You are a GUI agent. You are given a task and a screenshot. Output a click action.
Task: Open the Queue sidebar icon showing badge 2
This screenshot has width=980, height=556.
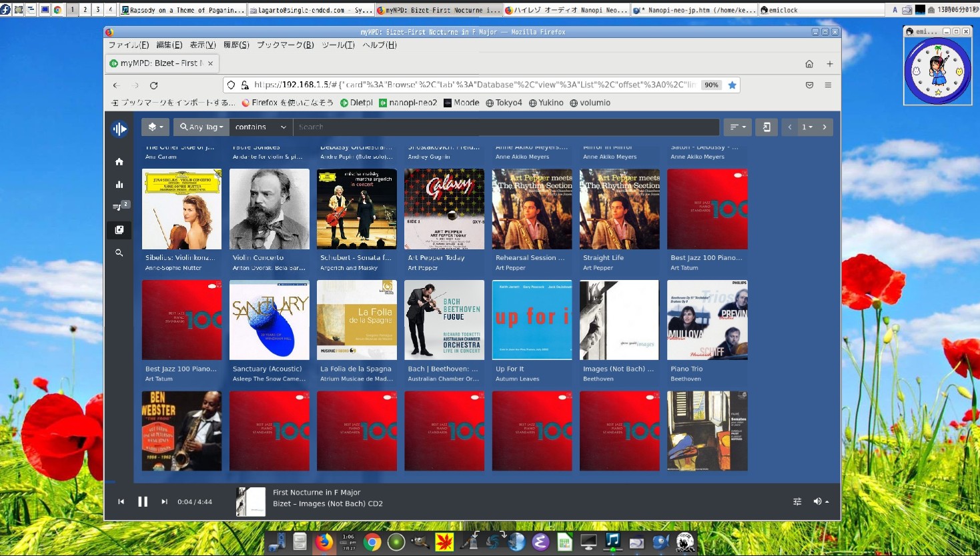pyautogui.click(x=119, y=207)
